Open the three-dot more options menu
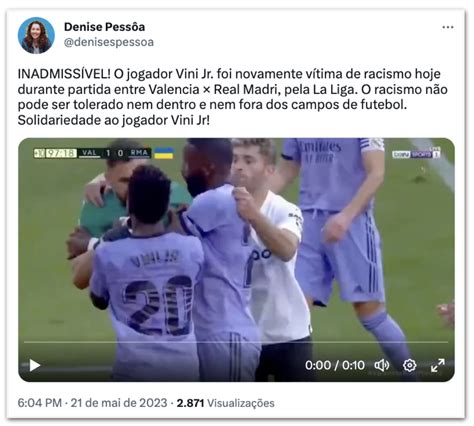 tap(448, 27)
